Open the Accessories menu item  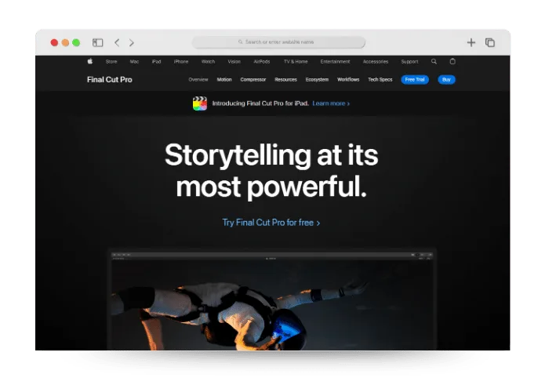376,62
